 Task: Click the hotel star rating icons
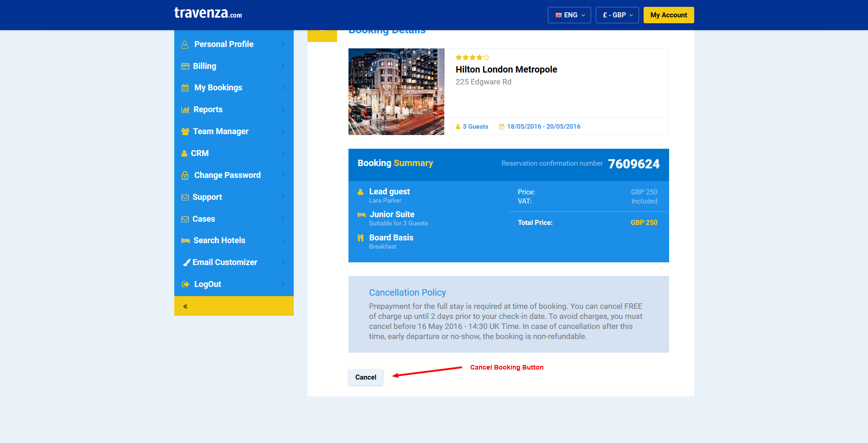tap(473, 57)
